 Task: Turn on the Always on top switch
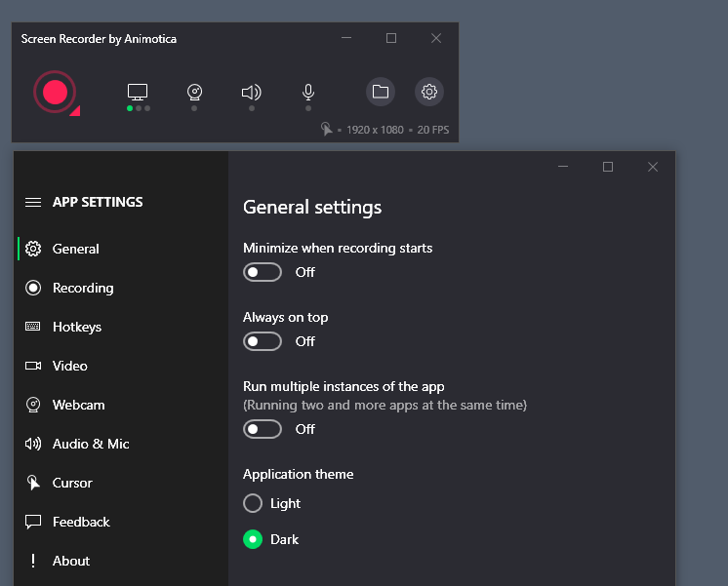point(263,341)
